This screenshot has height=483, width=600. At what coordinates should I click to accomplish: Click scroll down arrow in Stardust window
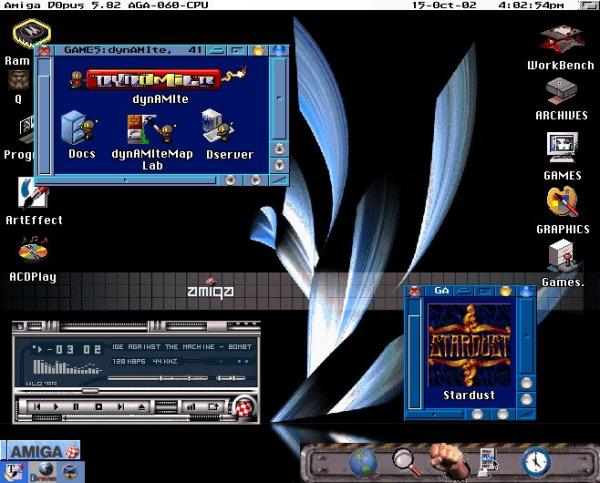tap(527, 400)
